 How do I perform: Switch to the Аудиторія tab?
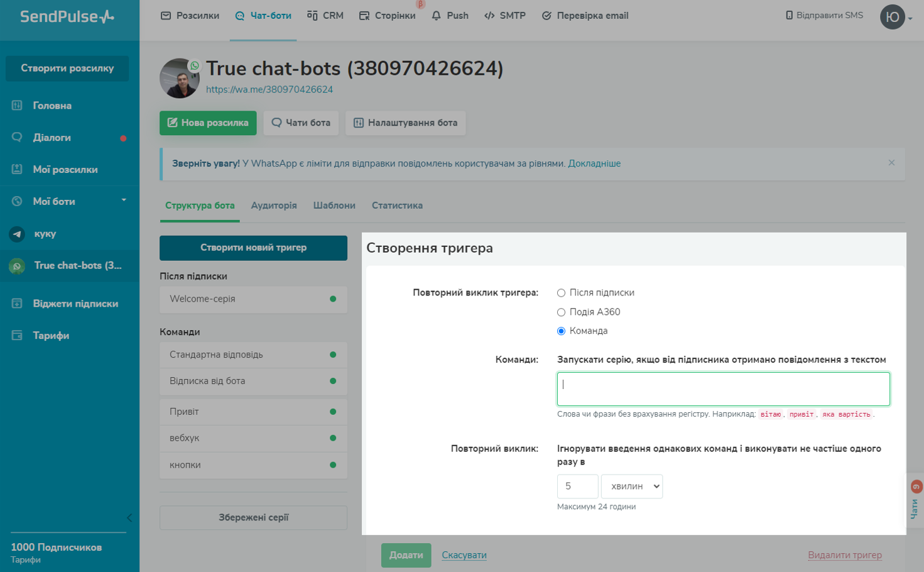tap(274, 206)
